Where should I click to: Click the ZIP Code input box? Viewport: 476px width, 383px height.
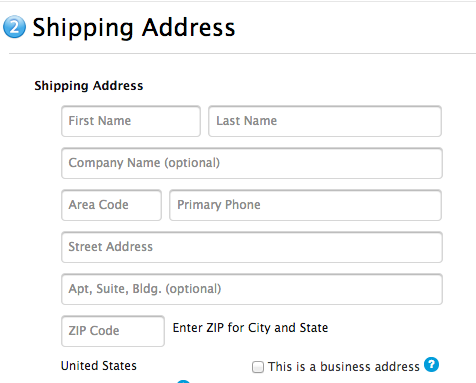tap(113, 331)
